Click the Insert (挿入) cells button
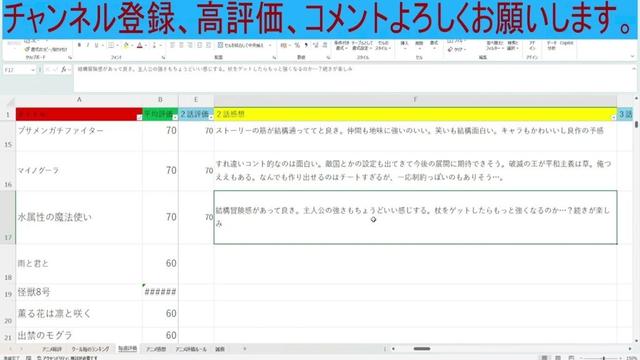The height and width of the screenshot is (360, 640). coord(404,45)
